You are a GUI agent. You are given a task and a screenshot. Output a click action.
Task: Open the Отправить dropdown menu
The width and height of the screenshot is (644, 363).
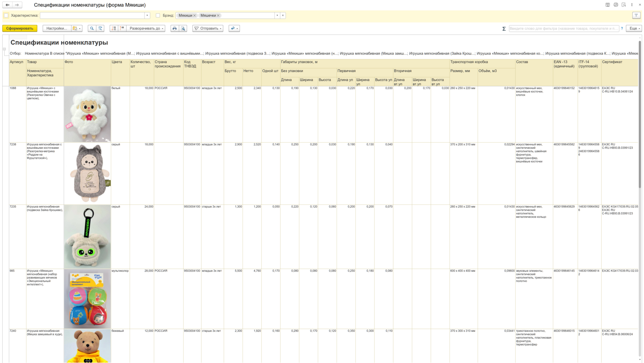coord(208,28)
